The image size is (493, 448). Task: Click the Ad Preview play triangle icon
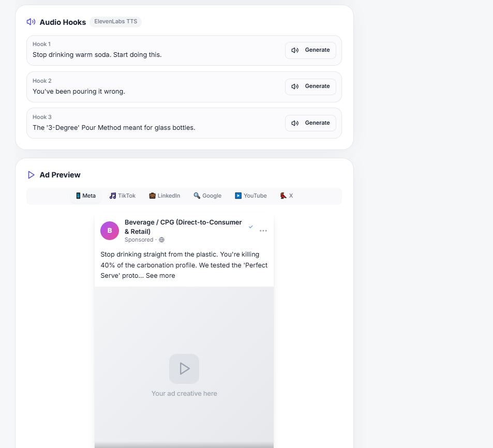(31, 175)
